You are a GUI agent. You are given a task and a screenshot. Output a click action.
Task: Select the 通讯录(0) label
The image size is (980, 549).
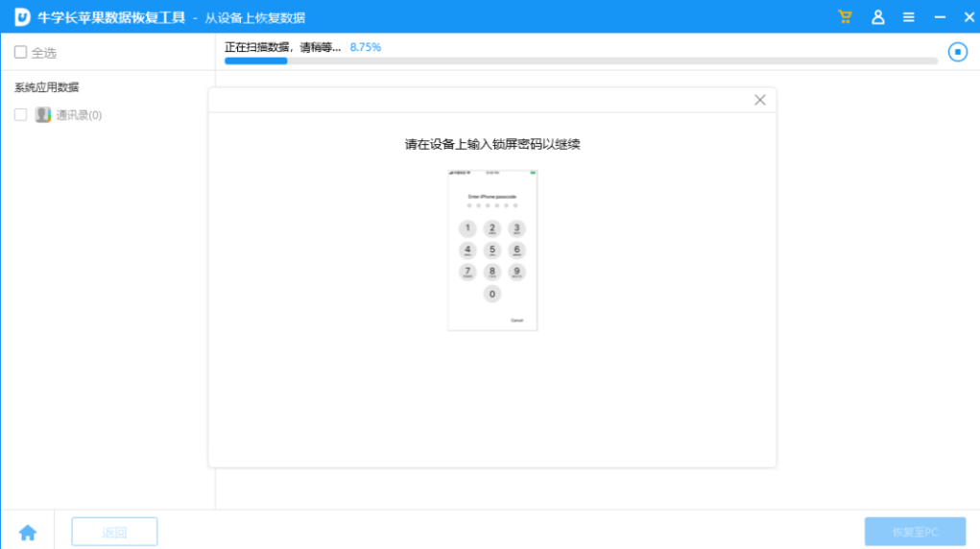(x=79, y=115)
